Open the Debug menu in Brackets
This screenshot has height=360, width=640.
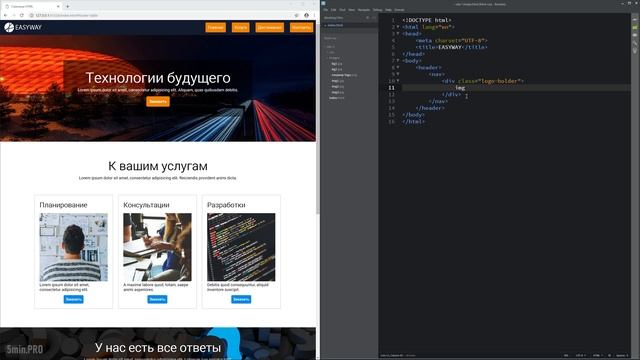pyautogui.click(x=378, y=10)
